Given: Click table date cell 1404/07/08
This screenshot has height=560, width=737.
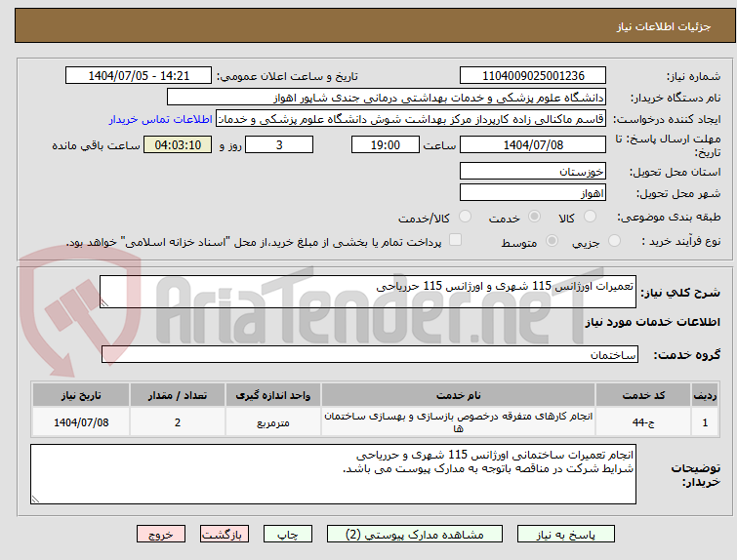Looking at the screenshot, I should click(81, 422).
